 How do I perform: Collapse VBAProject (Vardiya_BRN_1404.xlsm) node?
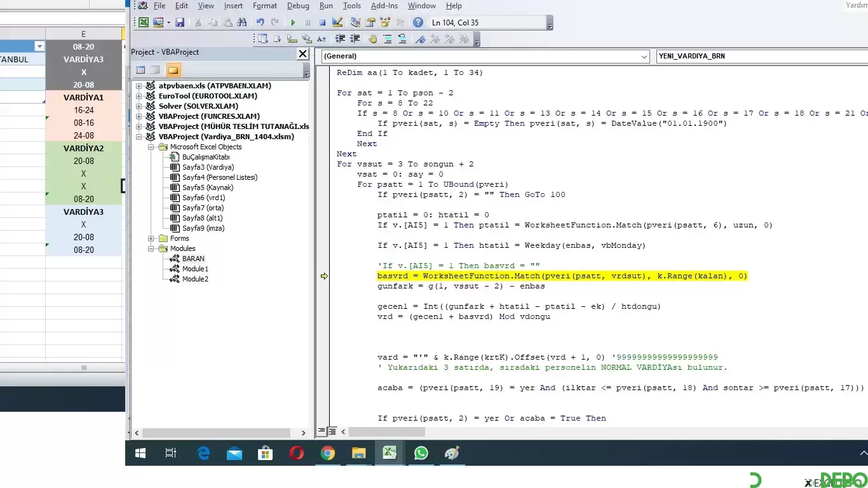click(139, 137)
